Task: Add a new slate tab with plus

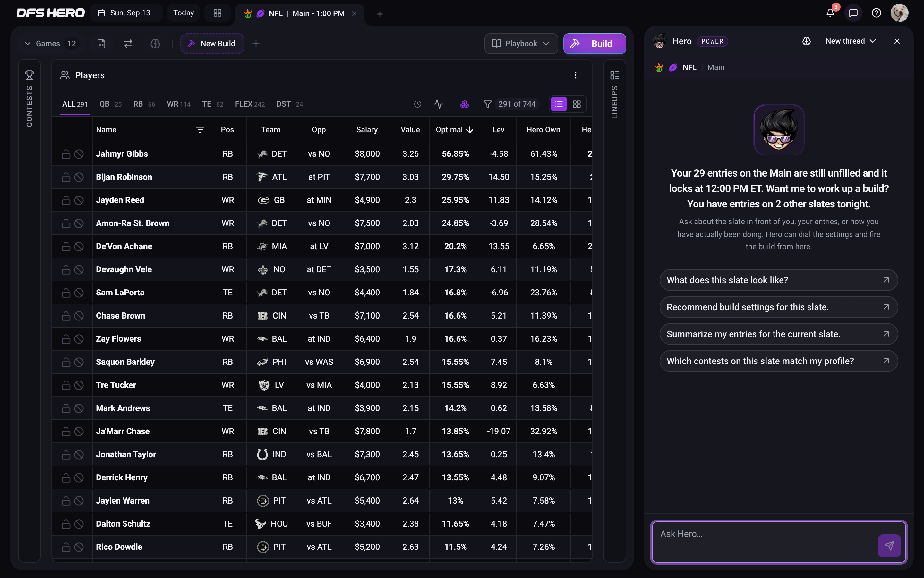Action: point(380,14)
